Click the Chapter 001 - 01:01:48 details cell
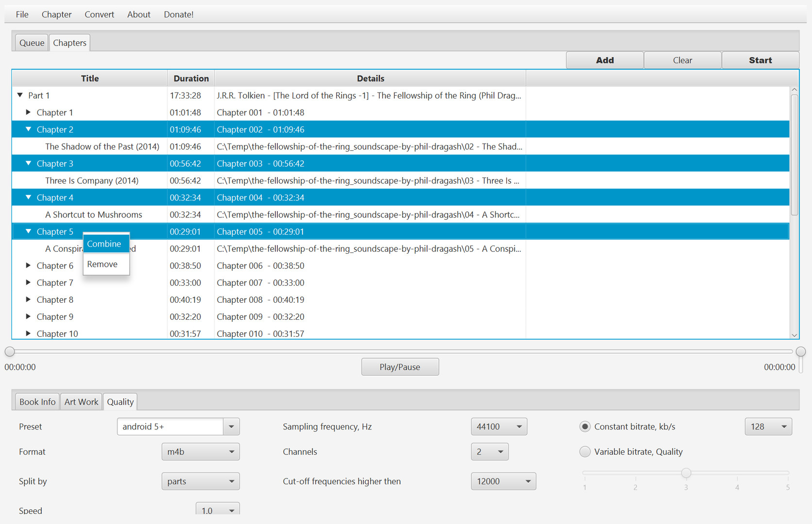The height and width of the screenshot is (524, 812). click(370, 113)
